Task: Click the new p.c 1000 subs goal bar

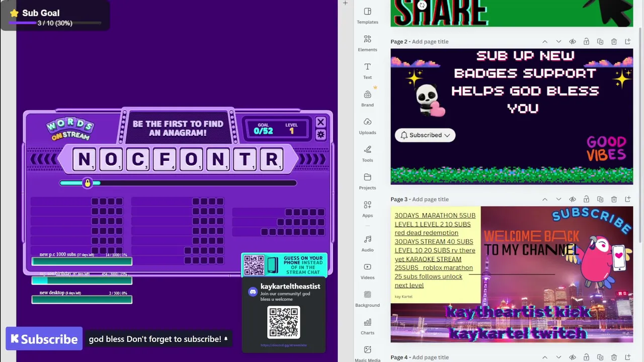Action: pyautogui.click(x=82, y=261)
